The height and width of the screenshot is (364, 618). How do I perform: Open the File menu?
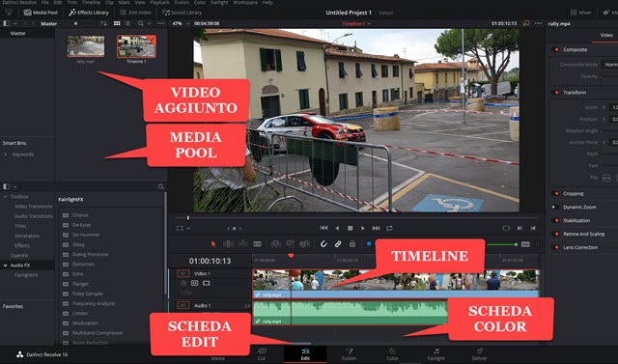(x=45, y=2)
